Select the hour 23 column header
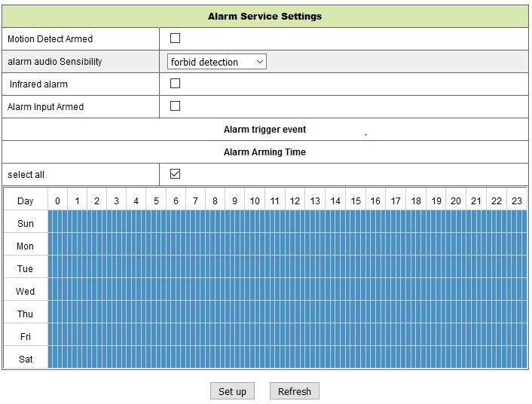This screenshot has height=404, width=532. (x=517, y=200)
